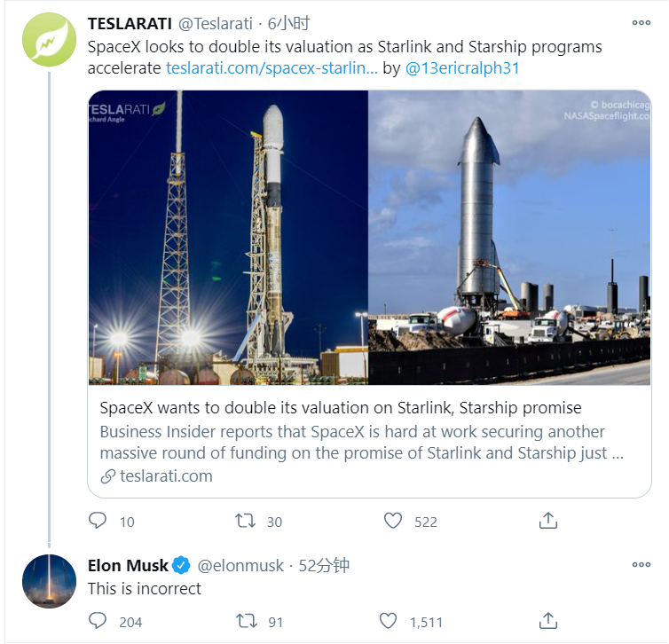Share Elon Musk's tweet
Screen dimensions: 669x644
(548, 621)
